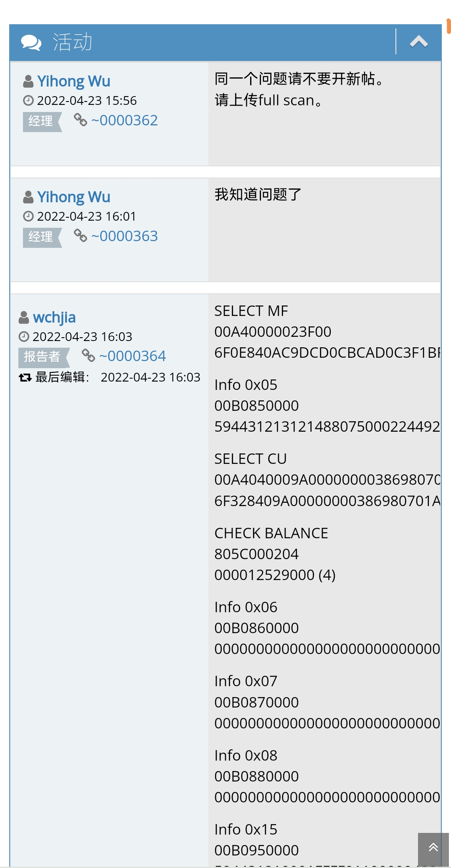
Task: Click the 活动 speech bubbles icon
Action: point(31,42)
